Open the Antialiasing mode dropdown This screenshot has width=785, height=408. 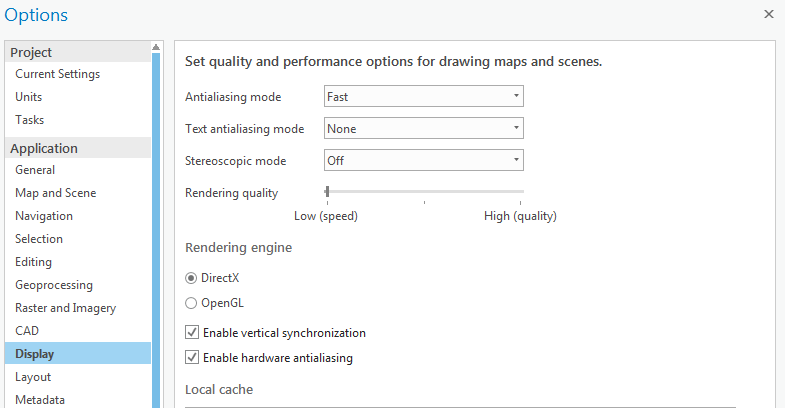424,97
